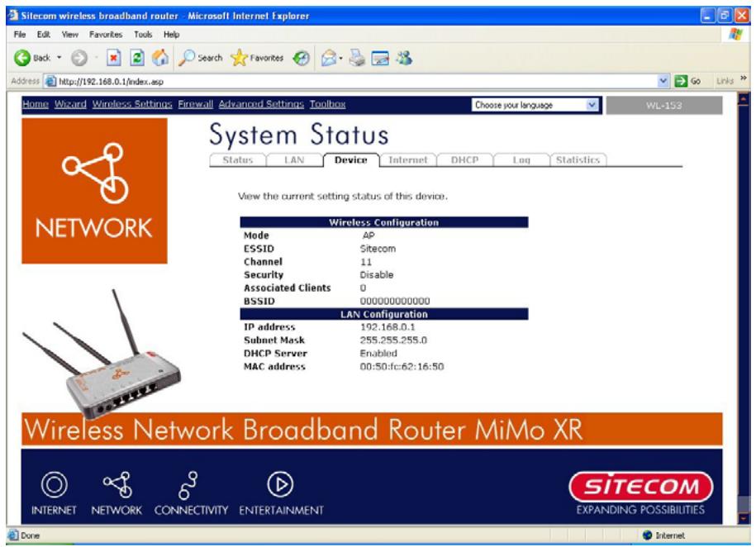Click the Internet zone globe in the status bar

click(x=648, y=535)
